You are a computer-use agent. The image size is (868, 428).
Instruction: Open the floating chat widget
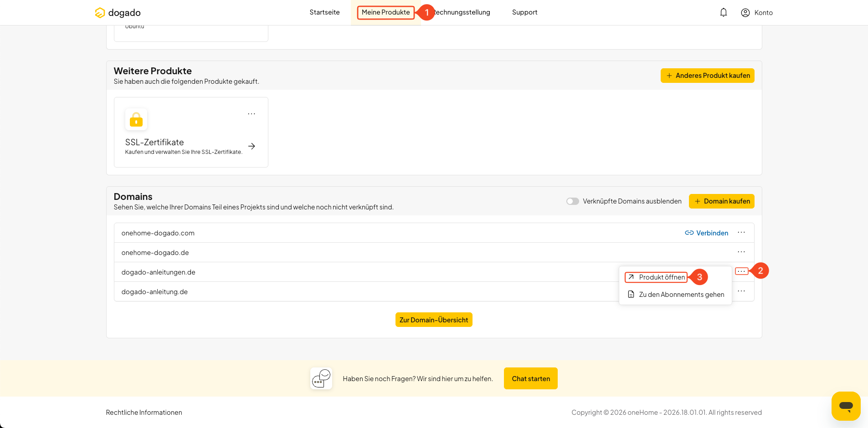[846, 406]
